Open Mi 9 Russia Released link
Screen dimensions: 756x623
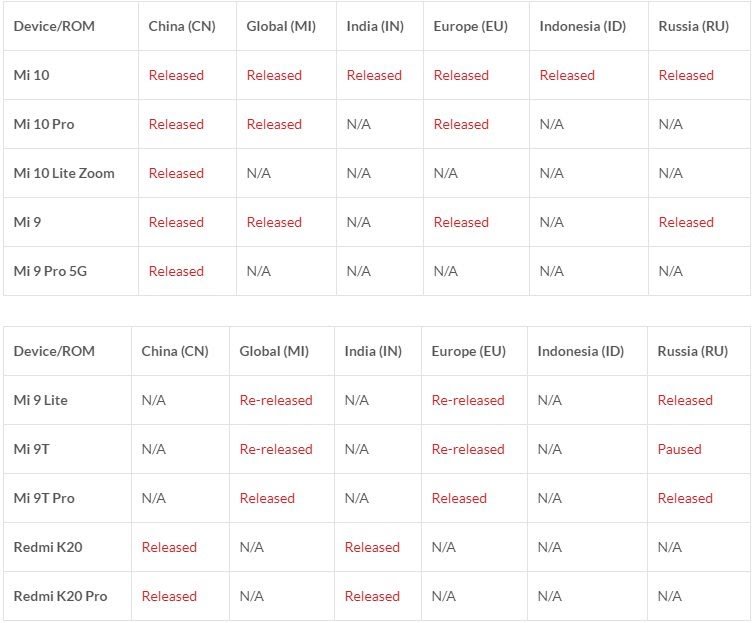[x=686, y=222]
